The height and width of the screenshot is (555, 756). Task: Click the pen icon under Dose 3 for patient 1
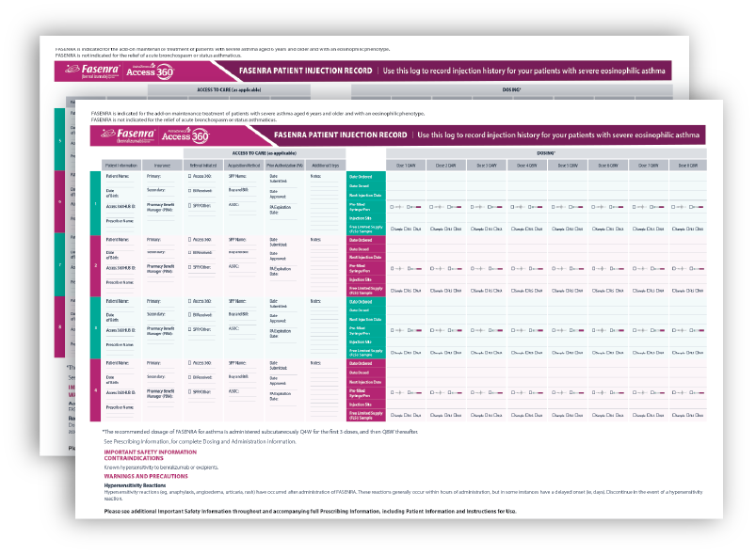[x=495, y=207]
